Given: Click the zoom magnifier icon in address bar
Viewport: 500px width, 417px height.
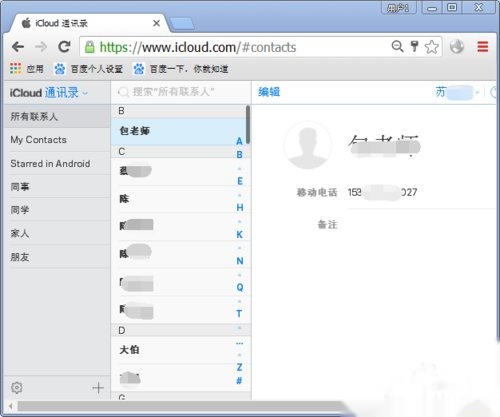Looking at the screenshot, I should click(397, 46).
